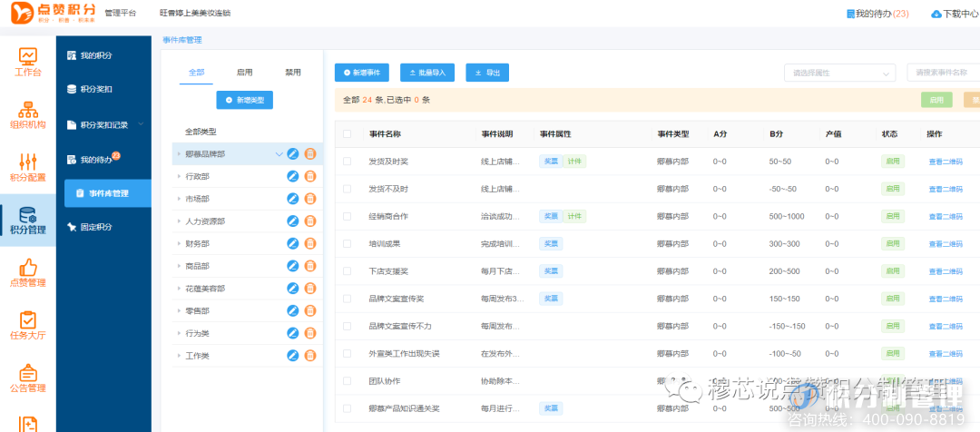Delete the 行政部 type
Image resolution: width=980 pixels, height=432 pixels.
[310, 176]
